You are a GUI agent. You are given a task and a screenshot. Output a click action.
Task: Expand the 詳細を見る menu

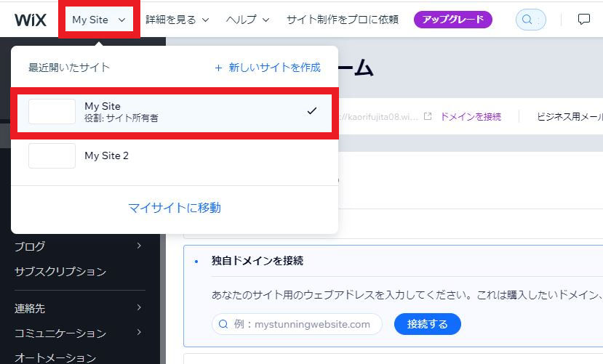tap(177, 20)
